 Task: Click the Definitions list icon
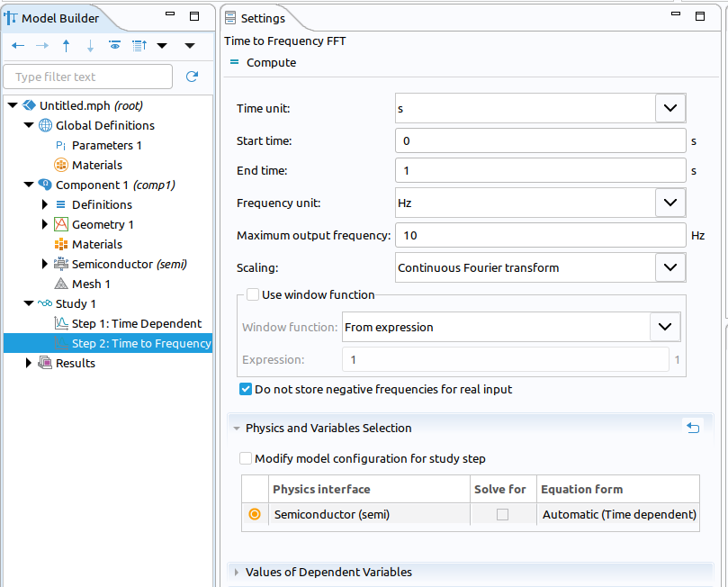point(61,204)
